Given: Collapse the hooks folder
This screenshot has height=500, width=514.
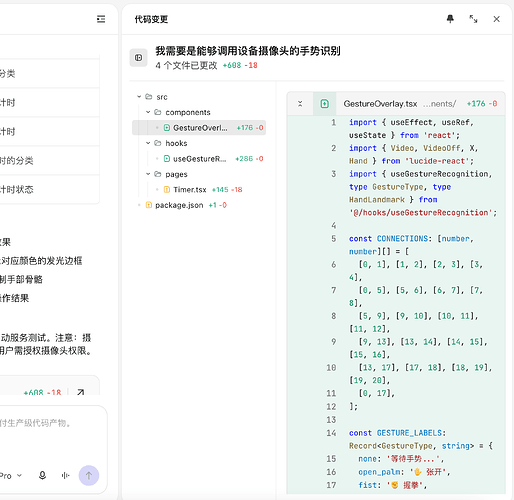Looking at the screenshot, I should point(148,143).
